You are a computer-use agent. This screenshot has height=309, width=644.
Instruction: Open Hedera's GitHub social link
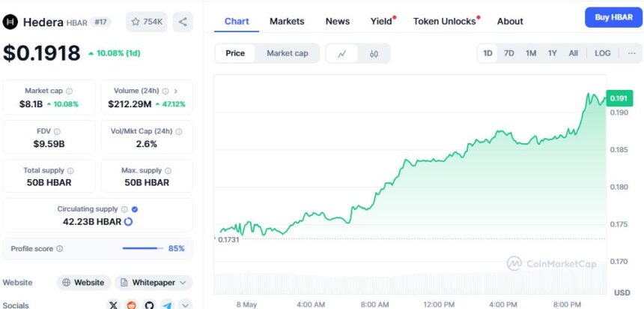point(150,305)
